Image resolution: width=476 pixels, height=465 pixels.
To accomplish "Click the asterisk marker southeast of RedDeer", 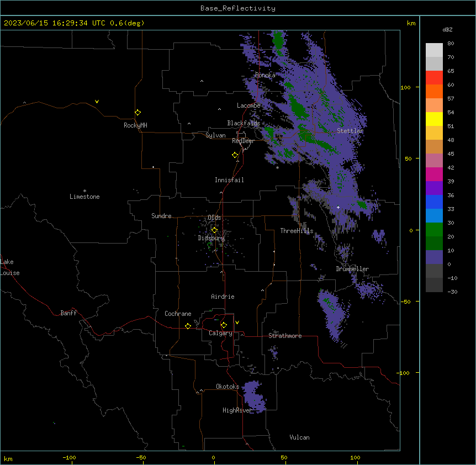I will (277, 167).
